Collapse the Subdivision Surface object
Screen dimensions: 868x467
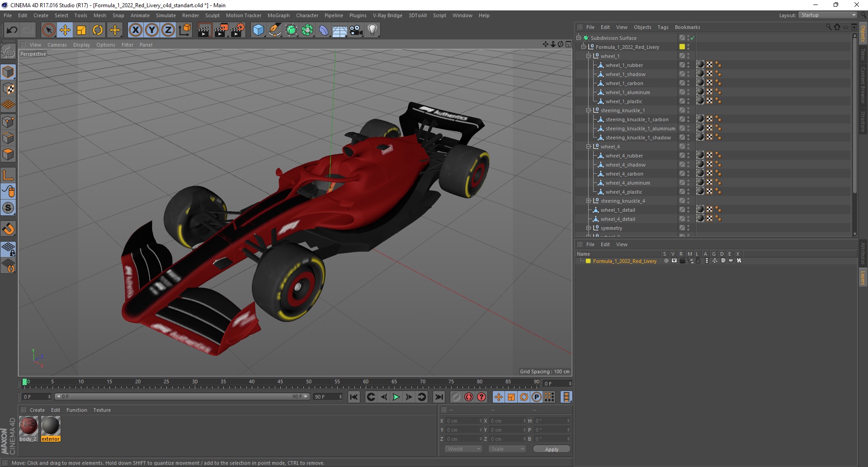point(578,38)
